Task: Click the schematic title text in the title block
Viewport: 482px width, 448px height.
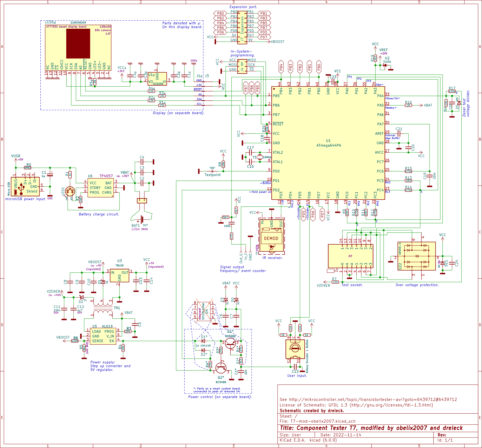Action: 371,428
